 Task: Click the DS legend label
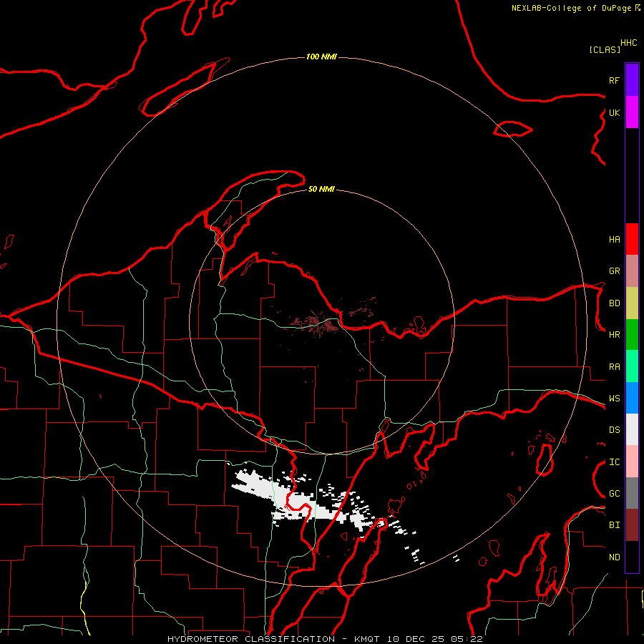[x=614, y=430]
